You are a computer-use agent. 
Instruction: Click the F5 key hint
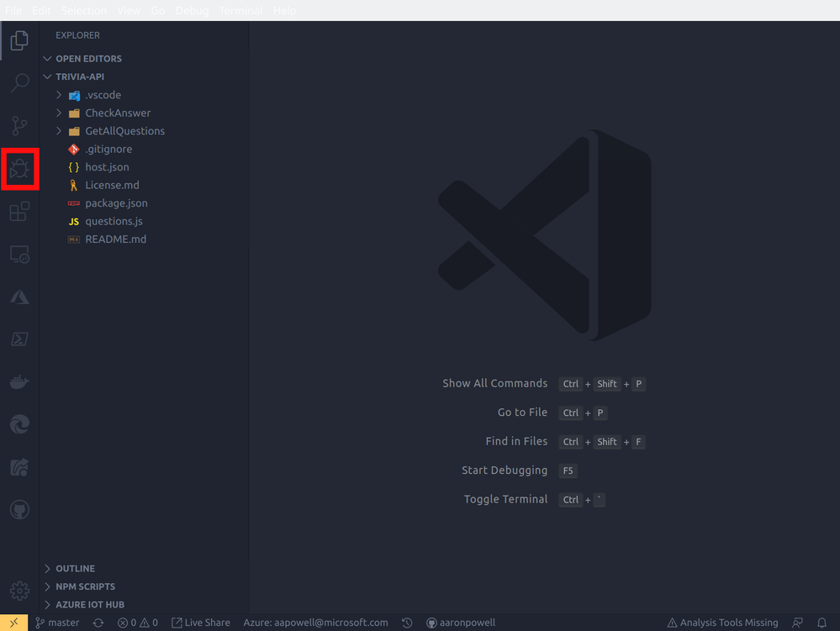[x=568, y=471]
